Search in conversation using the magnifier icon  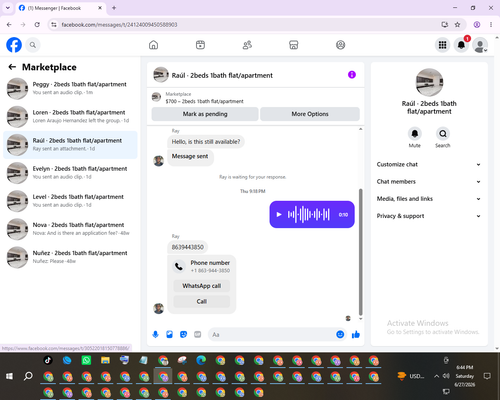point(443,134)
